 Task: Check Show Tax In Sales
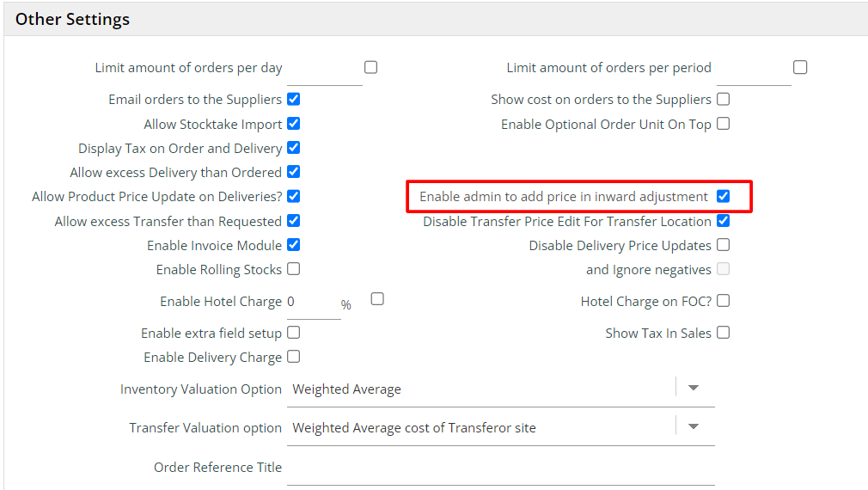[x=724, y=333]
